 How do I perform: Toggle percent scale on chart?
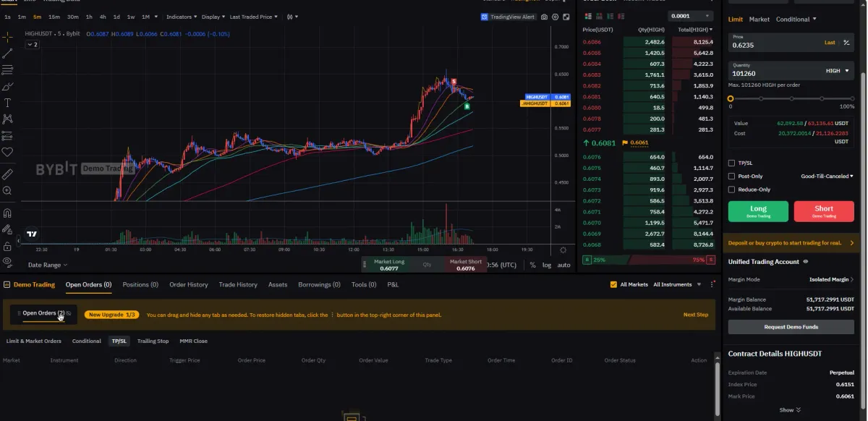click(533, 265)
